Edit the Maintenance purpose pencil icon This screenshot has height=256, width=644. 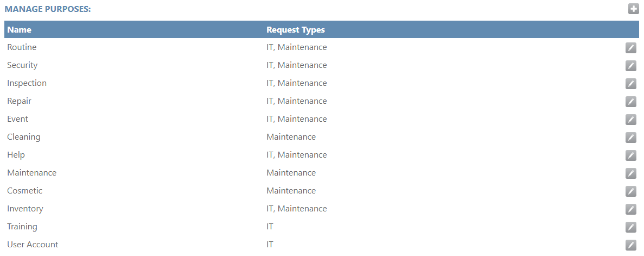(x=631, y=173)
